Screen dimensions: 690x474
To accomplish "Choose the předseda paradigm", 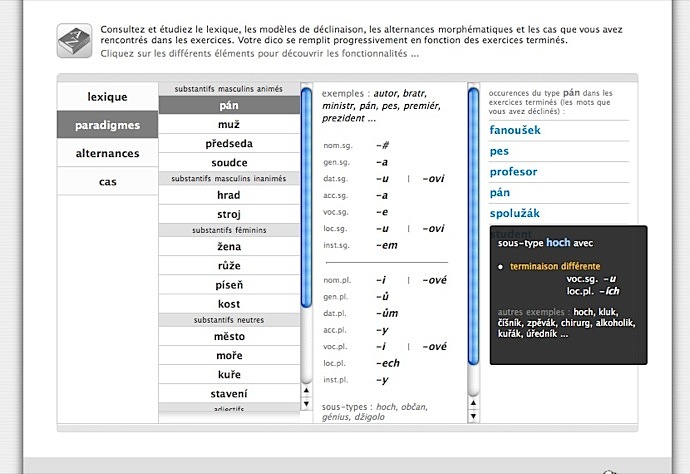I will pos(229,143).
